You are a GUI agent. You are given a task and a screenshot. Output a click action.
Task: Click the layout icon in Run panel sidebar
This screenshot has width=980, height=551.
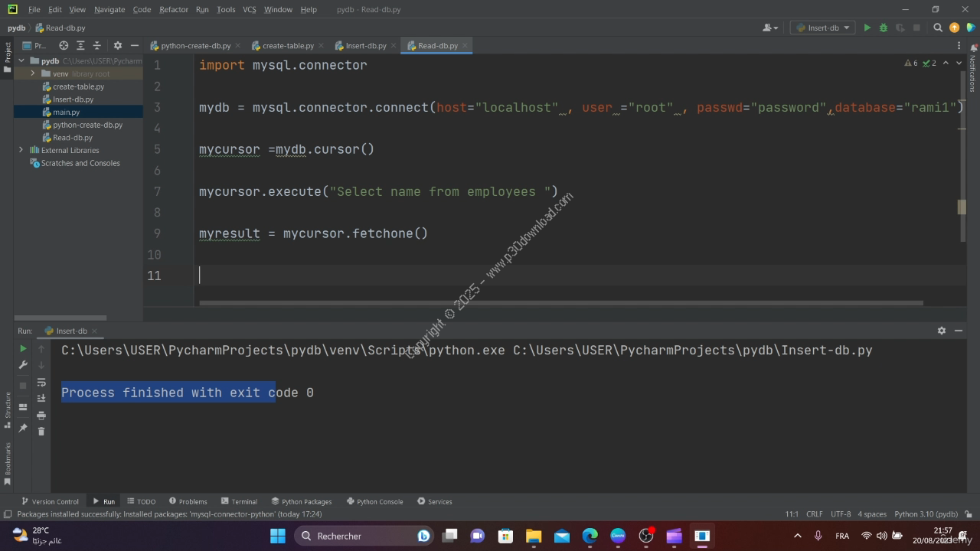tap(23, 407)
